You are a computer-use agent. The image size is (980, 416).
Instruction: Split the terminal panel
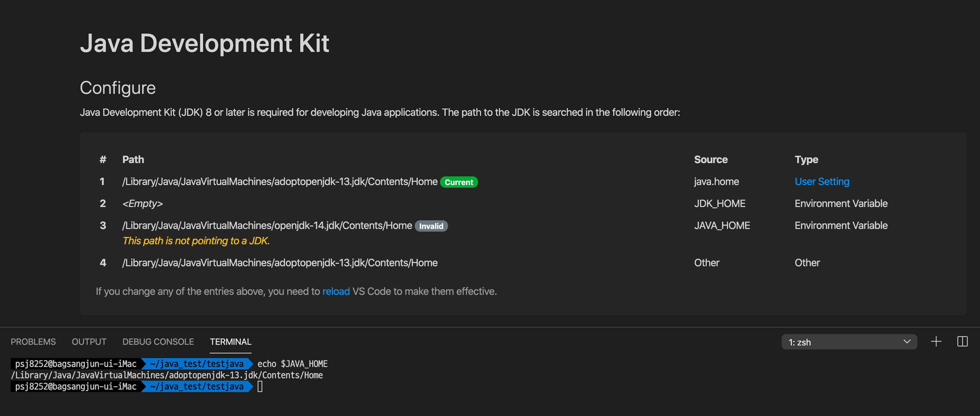point(962,341)
